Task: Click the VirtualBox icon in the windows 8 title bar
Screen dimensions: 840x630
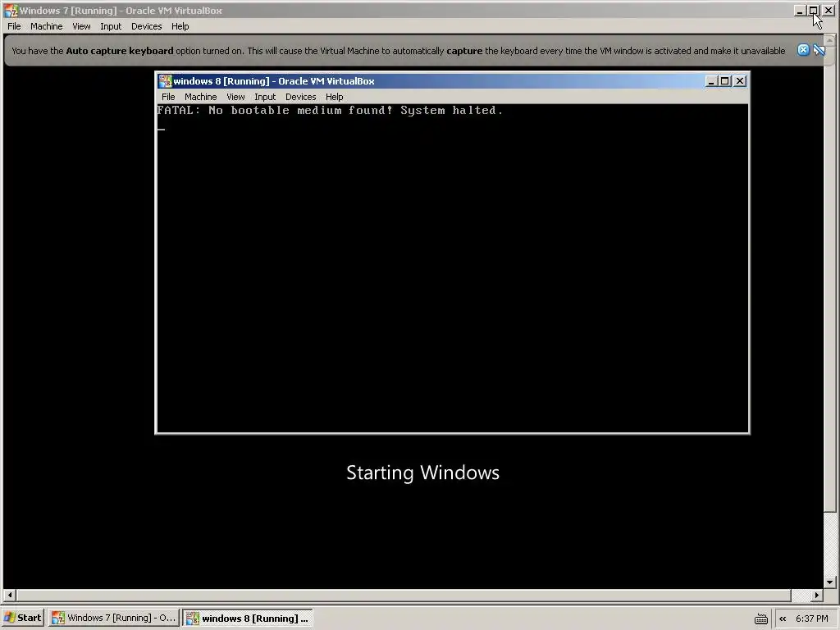Action: coord(165,81)
